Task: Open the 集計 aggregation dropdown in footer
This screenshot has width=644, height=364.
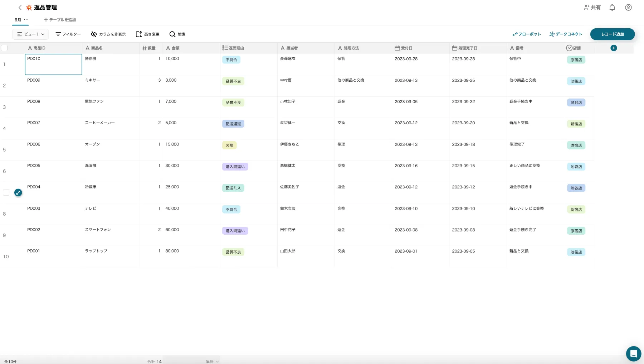Action: click(212, 361)
